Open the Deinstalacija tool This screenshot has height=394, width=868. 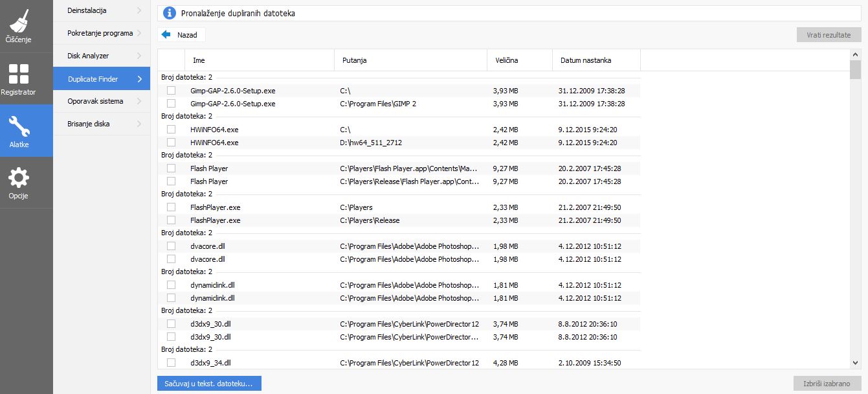point(102,11)
